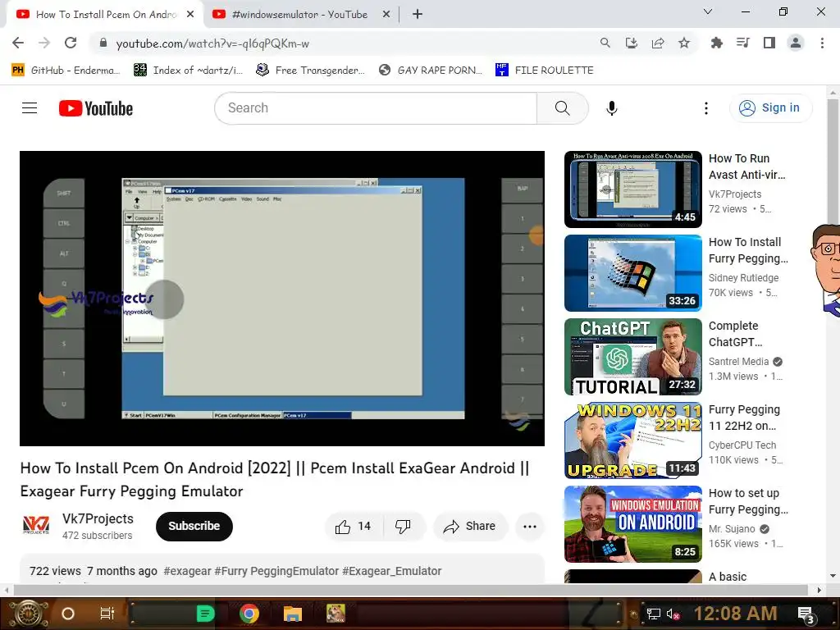Open the Windows Emulation on Android thumbnail

632,524
